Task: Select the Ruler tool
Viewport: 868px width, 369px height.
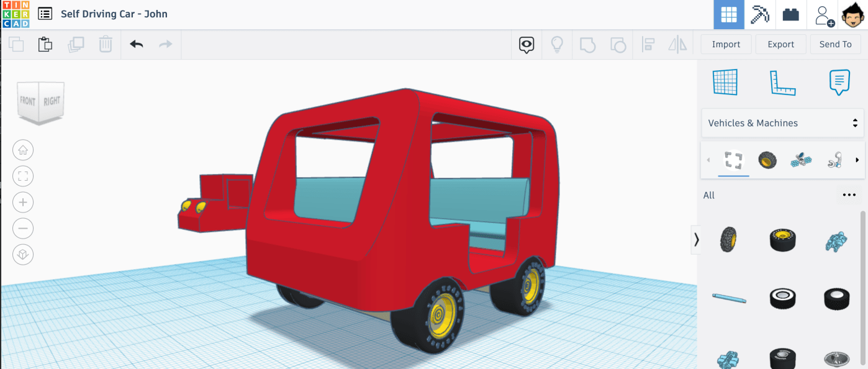Action: [782, 82]
